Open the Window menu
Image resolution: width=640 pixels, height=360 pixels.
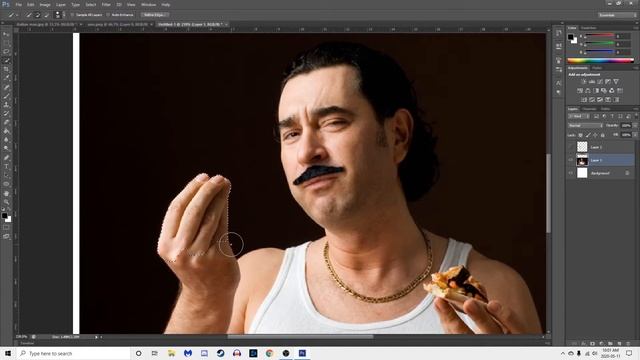[148, 4]
